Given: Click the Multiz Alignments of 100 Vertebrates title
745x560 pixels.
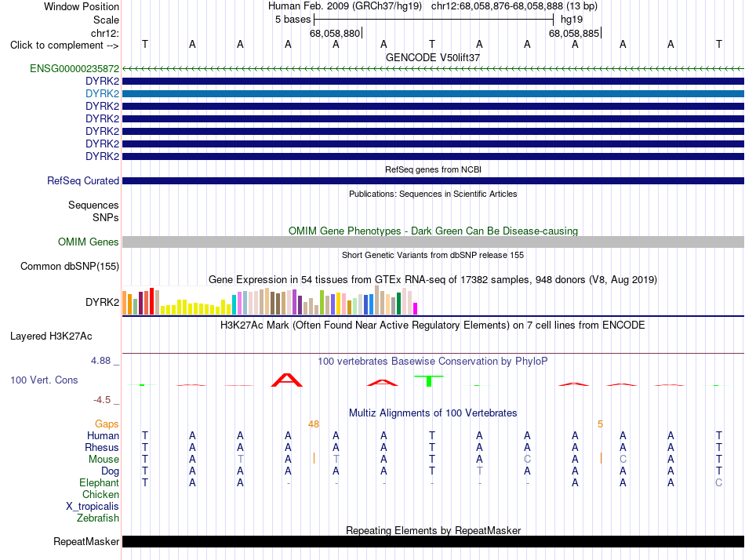Looking at the screenshot, I should coord(433,413).
